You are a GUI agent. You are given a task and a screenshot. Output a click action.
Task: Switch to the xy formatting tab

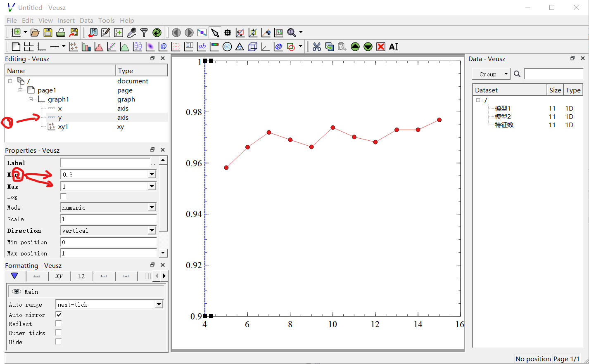tap(59, 276)
